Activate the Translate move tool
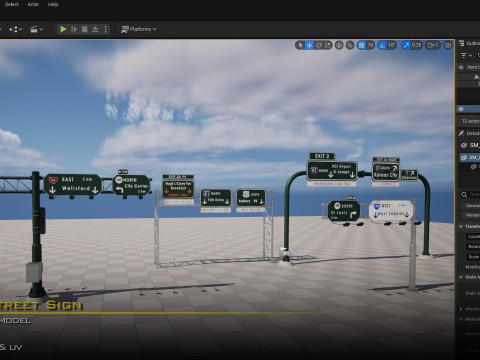The image size is (480, 360). [x=309, y=45]
